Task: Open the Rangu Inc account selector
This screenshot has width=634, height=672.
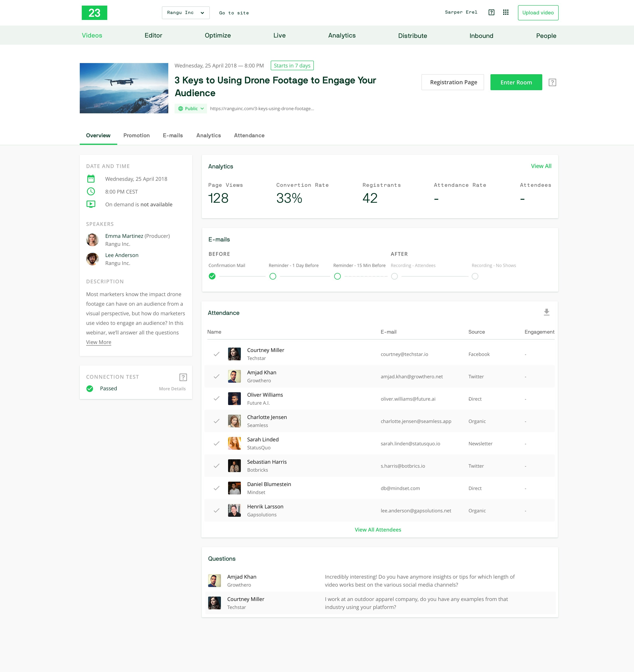Action: (x=186, y=13)
